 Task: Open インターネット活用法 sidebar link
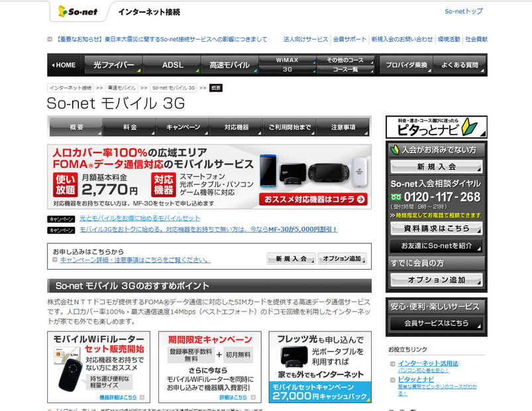[x=428, y=363]
